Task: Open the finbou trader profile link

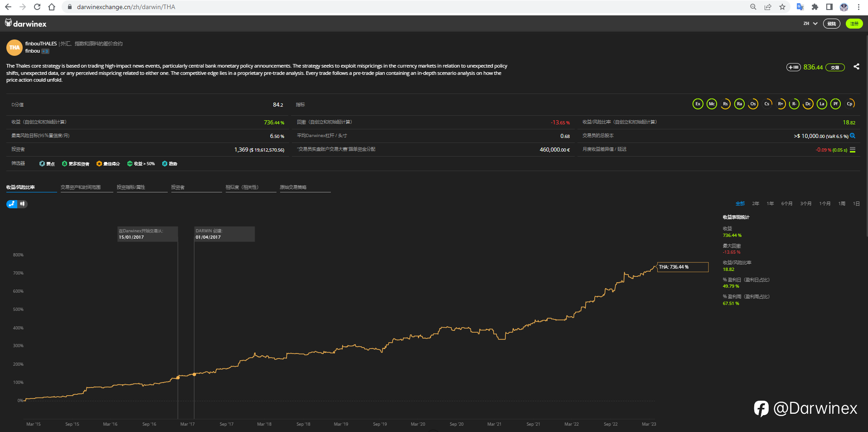Action: 33,51
